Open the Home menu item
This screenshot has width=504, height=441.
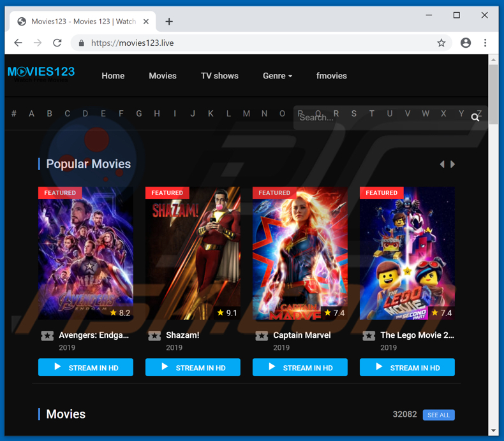tap(113, 76)
